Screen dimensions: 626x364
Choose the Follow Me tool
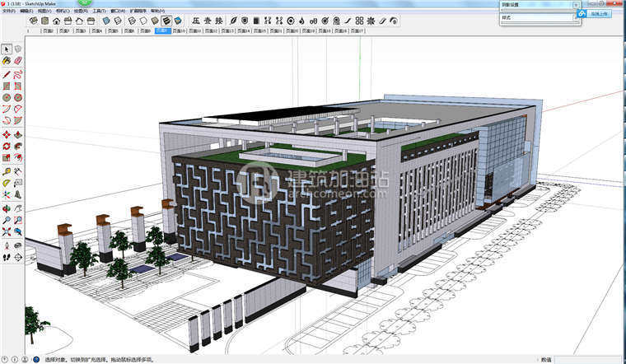coord(18,147)
